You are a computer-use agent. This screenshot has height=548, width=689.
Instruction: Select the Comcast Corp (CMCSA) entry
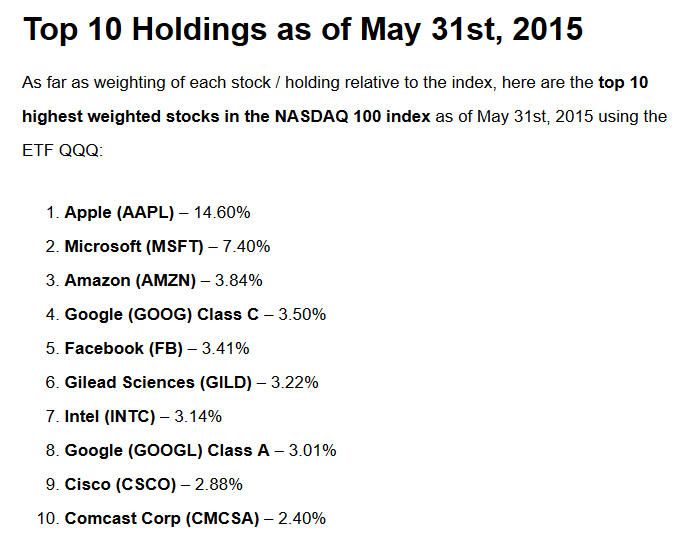[161, 518]
